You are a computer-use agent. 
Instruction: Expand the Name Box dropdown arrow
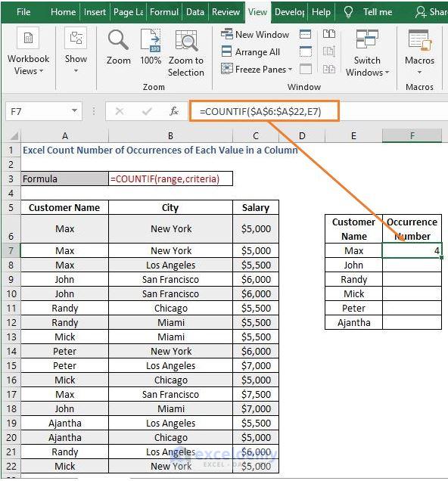point(75,110)
